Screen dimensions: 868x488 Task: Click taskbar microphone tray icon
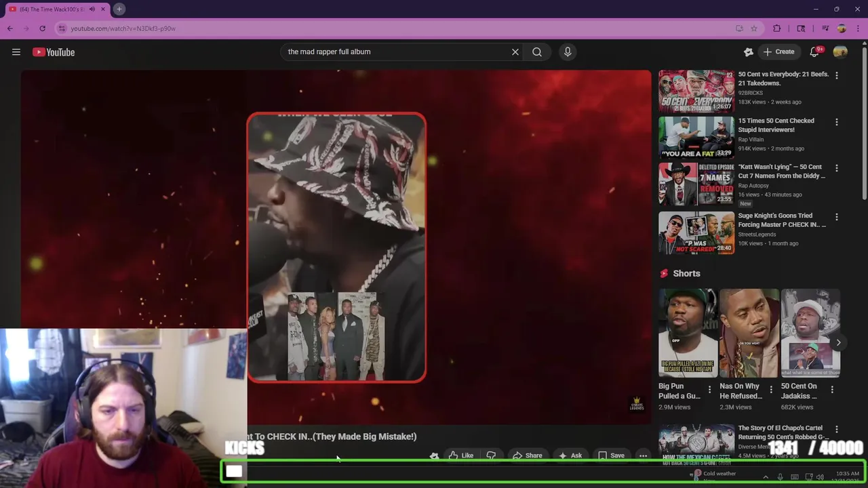(780, 477)
